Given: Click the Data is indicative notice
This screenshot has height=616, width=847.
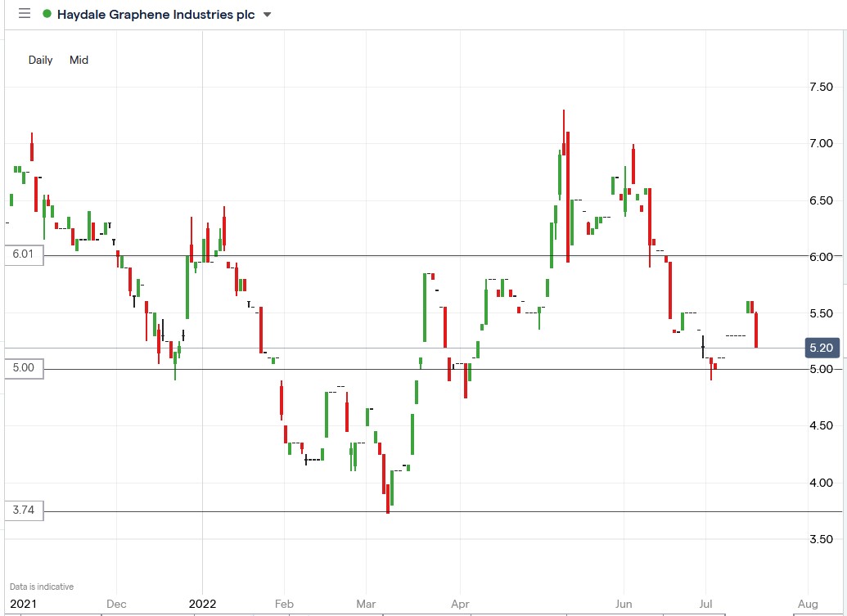Looking at the screenshot, I should click(x=43, y=586).
